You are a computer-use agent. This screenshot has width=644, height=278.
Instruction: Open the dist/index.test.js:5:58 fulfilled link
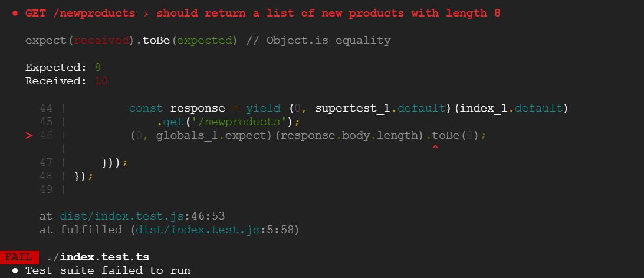click(x=215, y=230)
